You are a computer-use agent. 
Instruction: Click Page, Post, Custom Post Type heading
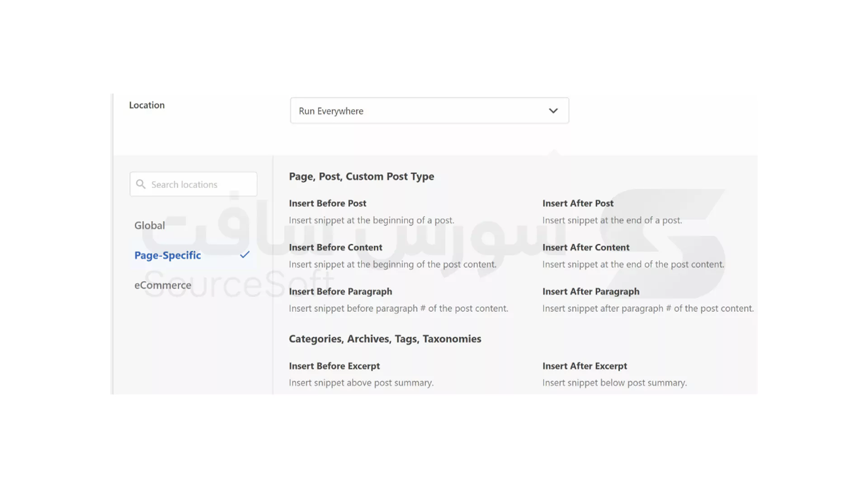pyautogui.click(x=361, y=177)
